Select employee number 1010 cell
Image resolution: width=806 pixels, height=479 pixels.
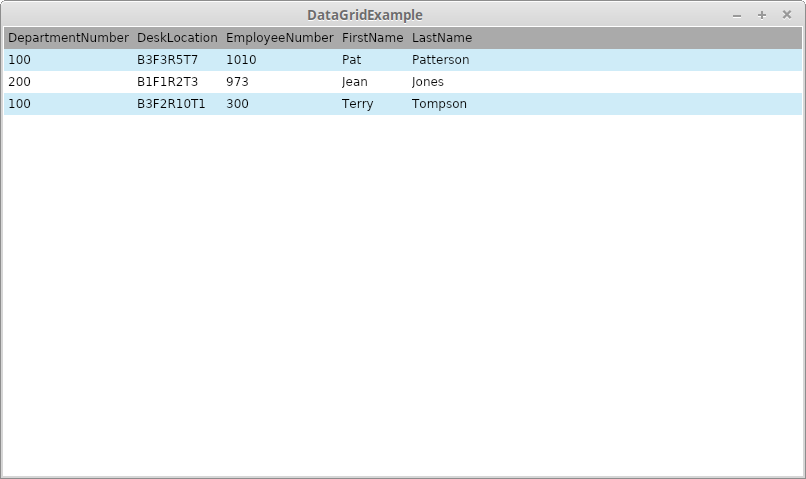241,60
